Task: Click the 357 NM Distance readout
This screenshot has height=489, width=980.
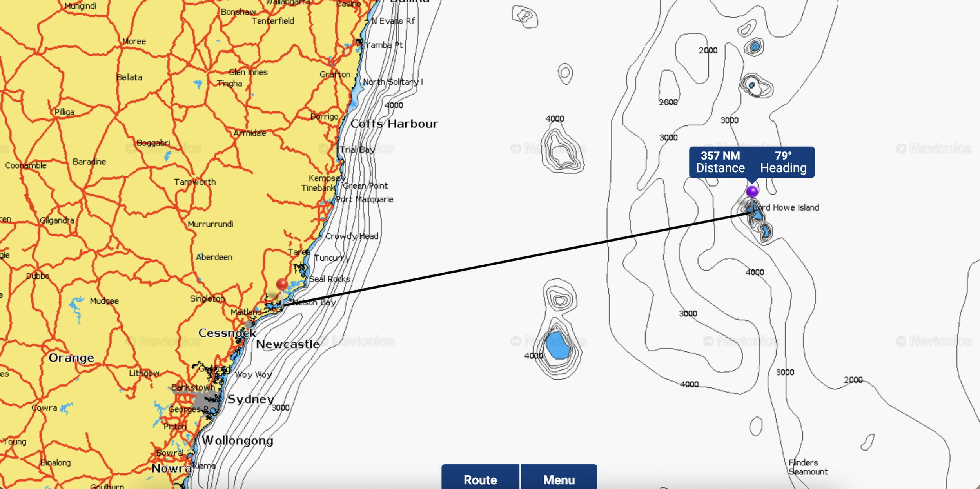Action: (x=720, y=162)
